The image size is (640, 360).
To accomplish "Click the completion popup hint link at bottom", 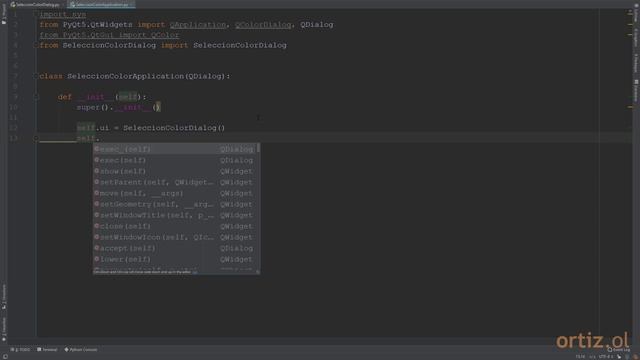I will (x=195, y=272).
